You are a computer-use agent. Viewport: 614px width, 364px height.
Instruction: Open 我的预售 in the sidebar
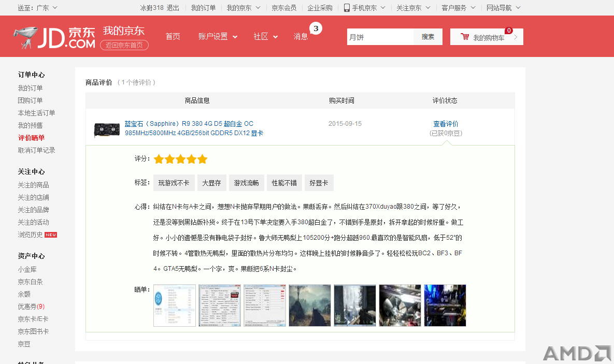(30, 126)
